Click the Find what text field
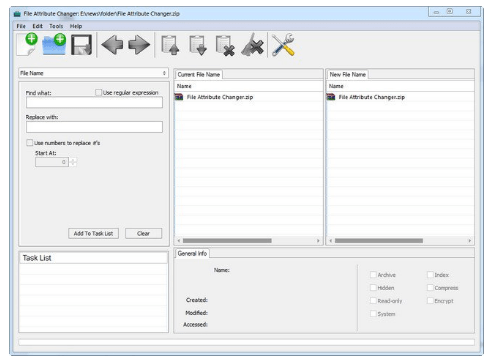Screen dimensions: 492x363 point(94,102)
